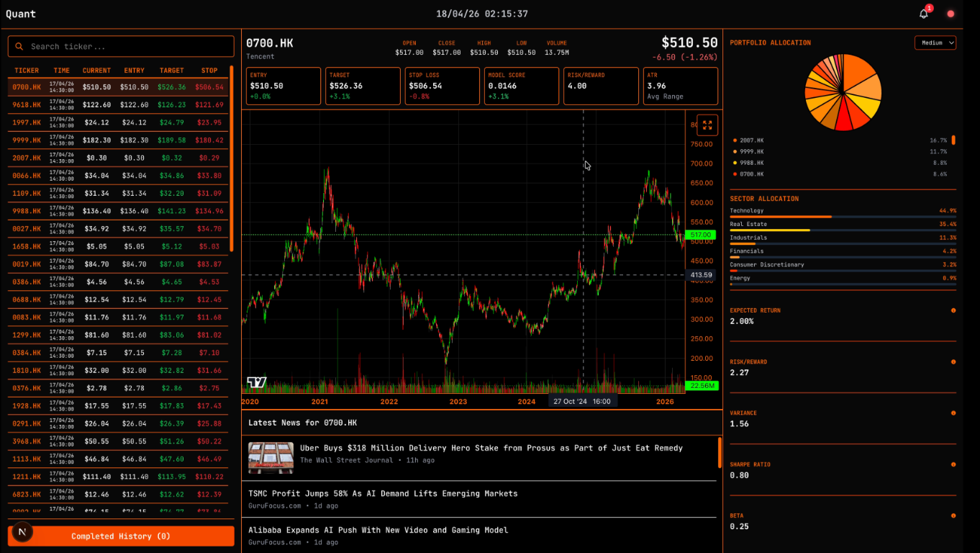Open the Medium risk level dropdown
This screenshot has width=980, height=553.
point(935,42)
